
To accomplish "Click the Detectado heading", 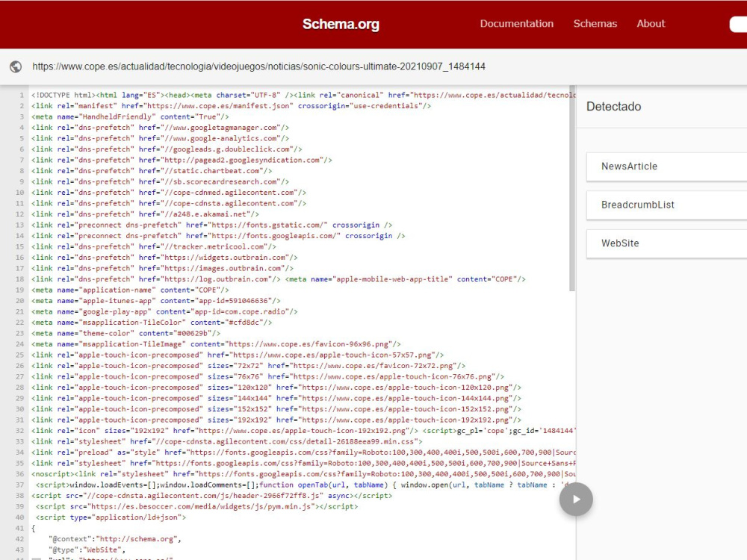I will (613, 106).
